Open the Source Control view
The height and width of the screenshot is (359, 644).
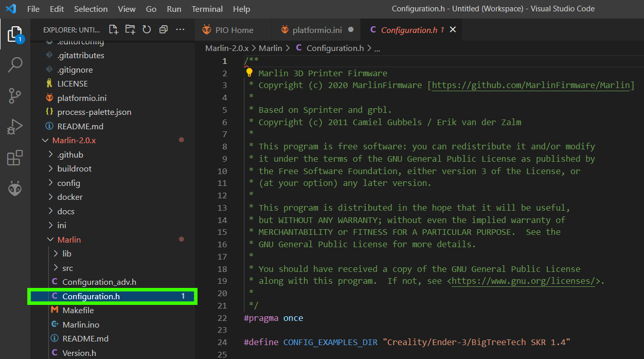[15, 96]
